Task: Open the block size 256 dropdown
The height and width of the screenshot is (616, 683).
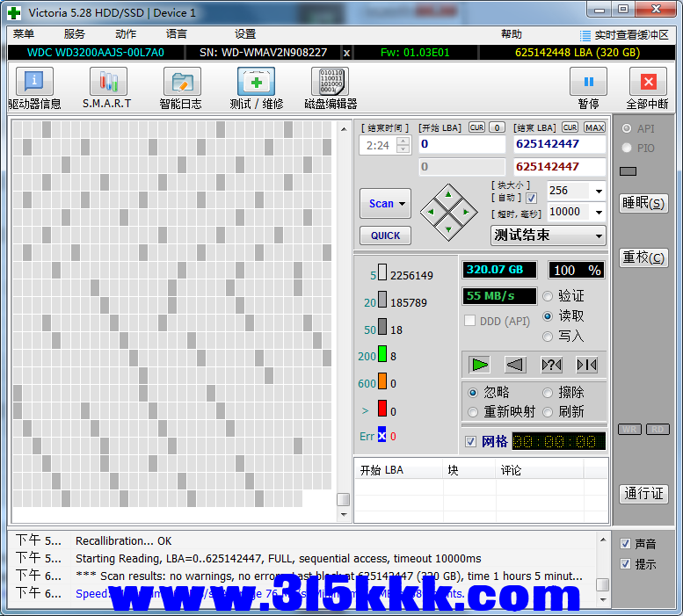Action: click(x=599, y=191)
